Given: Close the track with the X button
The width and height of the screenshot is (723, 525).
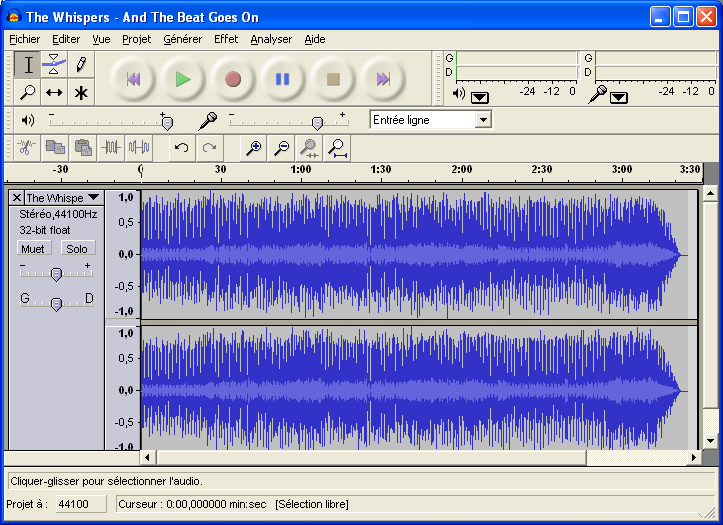Looking at the screenshot, I should [17, 198].
